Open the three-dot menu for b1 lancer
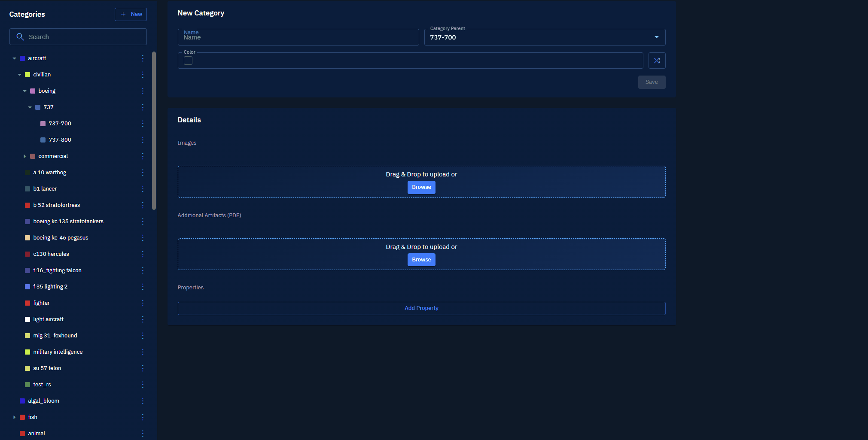Image resolution: width=868 pixels, height=440 pixels. [143, 189]
